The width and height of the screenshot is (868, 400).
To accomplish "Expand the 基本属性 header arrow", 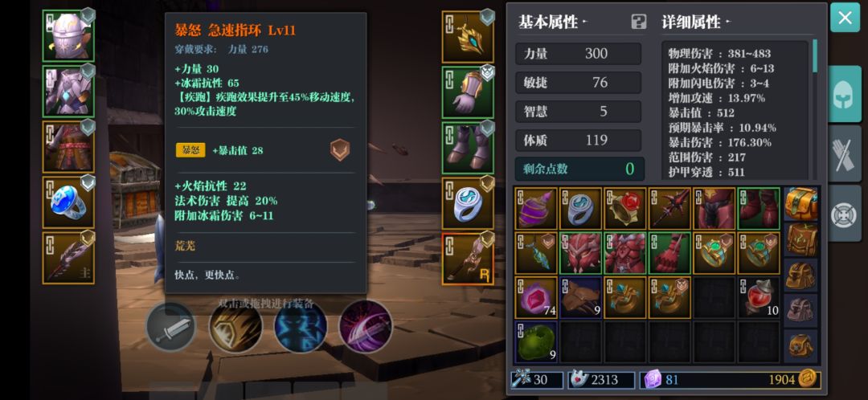I will (x=584, y=22).
